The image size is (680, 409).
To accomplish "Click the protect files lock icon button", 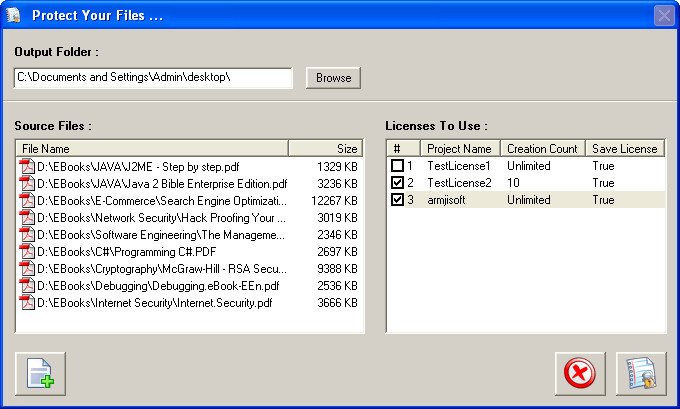I will [x=640, y=374].
